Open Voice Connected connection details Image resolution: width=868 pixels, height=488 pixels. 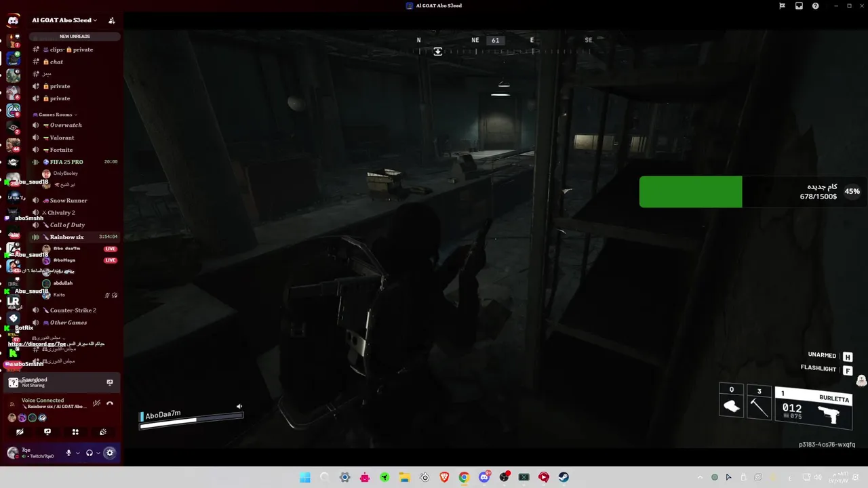pos(43,401)
